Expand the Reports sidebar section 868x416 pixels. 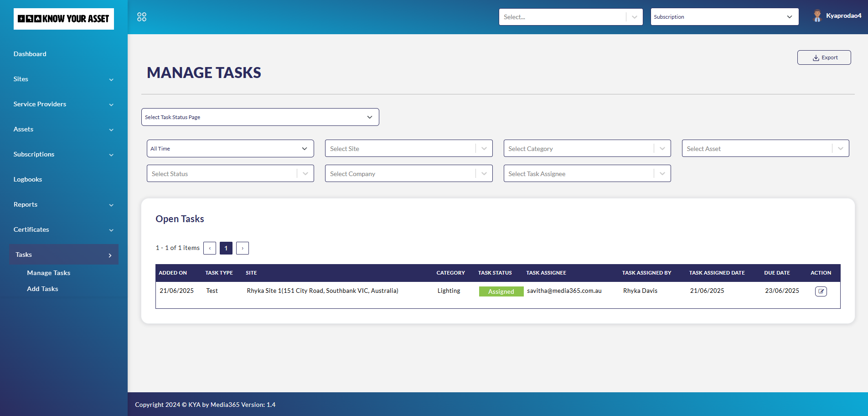pos(111,205)
